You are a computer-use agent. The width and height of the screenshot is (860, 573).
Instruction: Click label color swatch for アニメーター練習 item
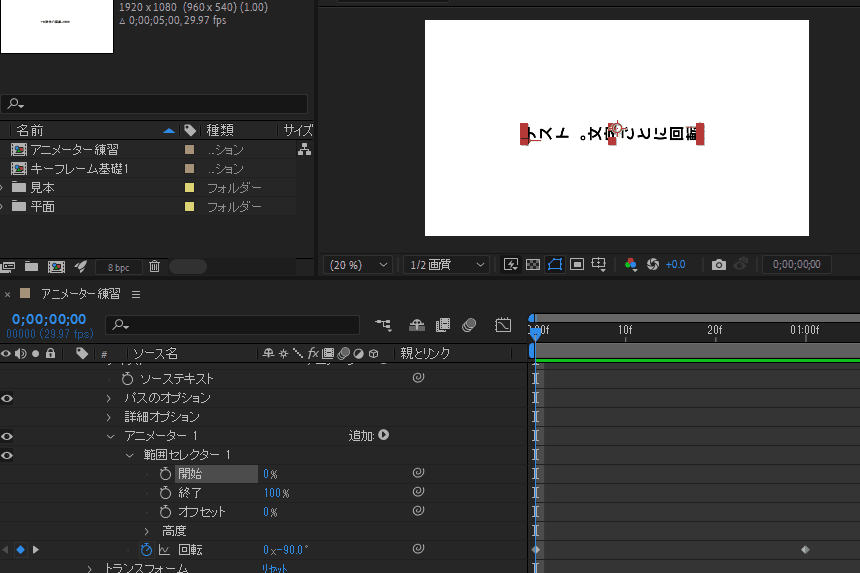pyautogui.click(x=189, y=149)
